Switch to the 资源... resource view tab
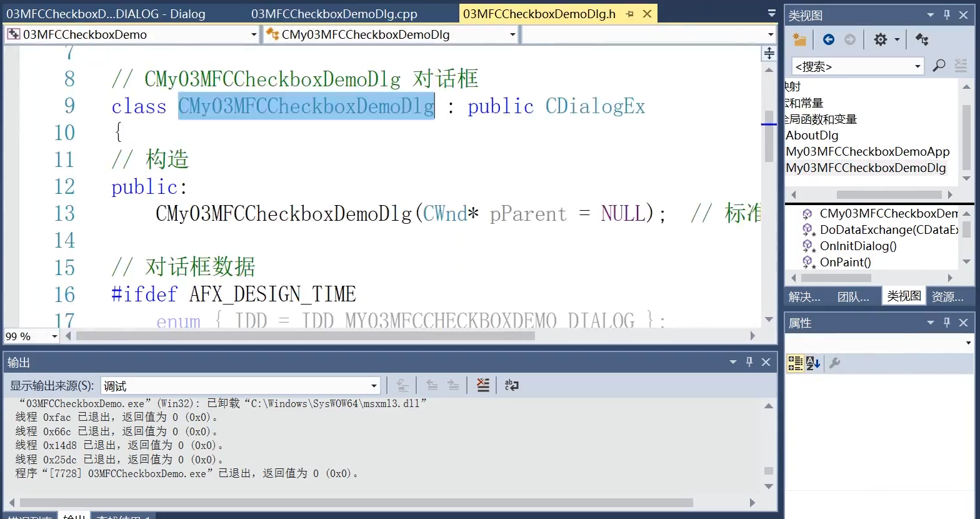 click(x=947, y=296)
